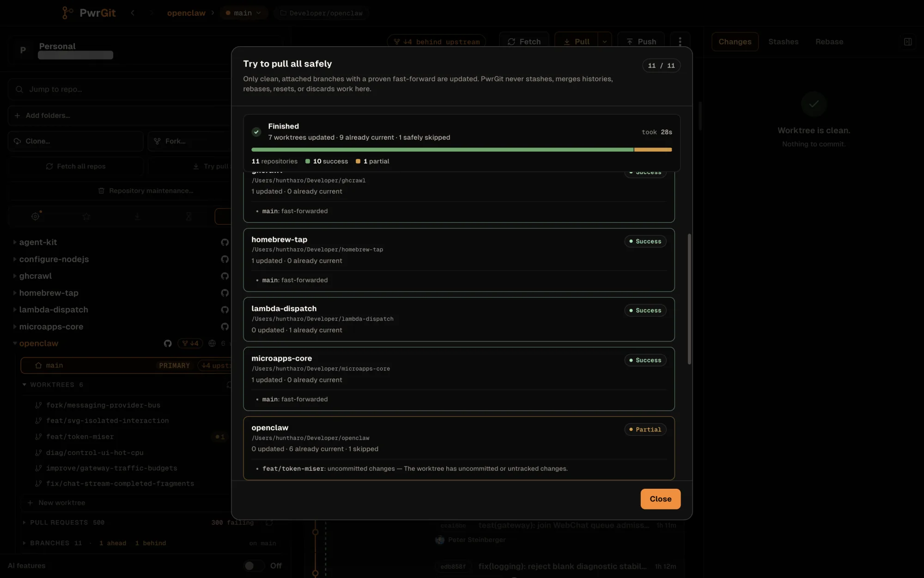Click the 4 behind upstream badge

tap(436, 42)
